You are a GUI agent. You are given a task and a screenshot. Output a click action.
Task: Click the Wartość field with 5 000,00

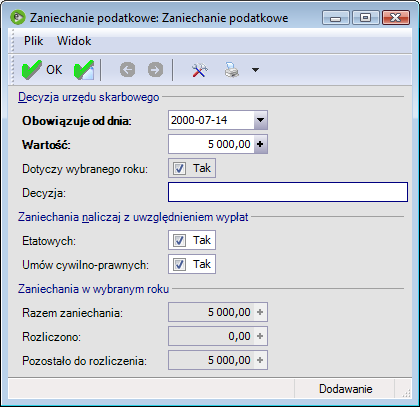coord(211,144)
